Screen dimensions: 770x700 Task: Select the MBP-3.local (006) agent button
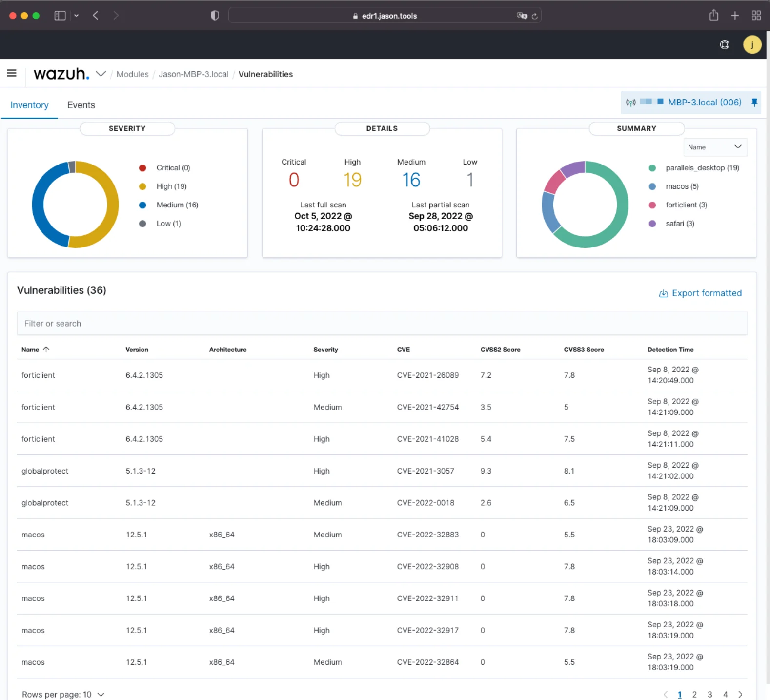pyautogui.click(x=690, y=103)
